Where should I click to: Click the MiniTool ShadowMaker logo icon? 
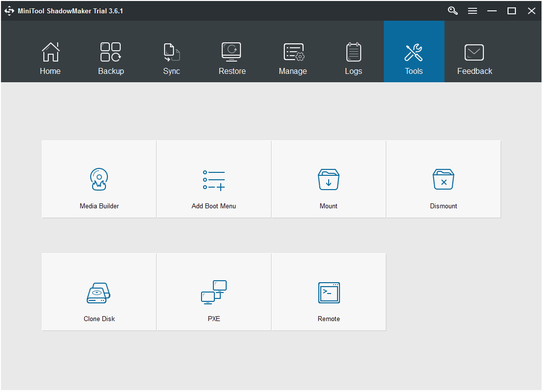pyautogui.click(x=9, y=10)
